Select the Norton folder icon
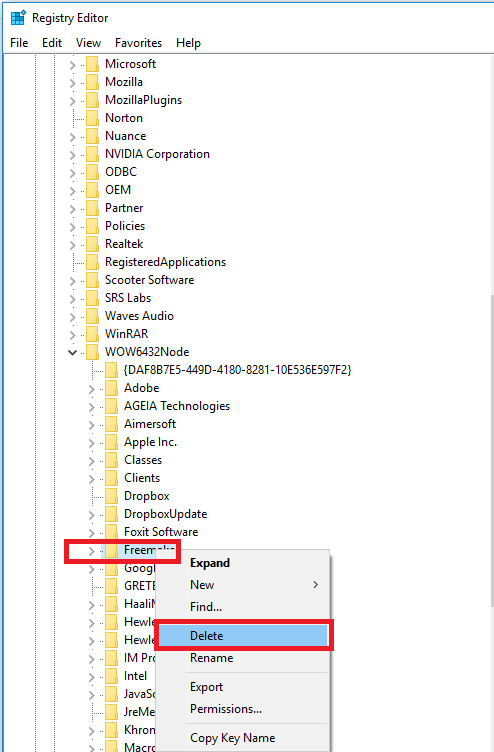The image size is (494, 752). 93,118
